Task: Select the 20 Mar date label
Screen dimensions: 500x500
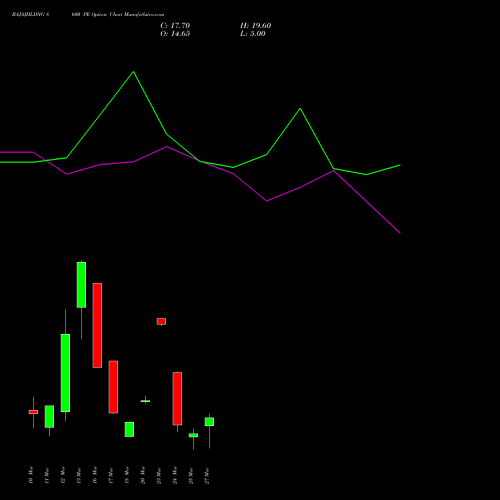Action: coord(143,475)
